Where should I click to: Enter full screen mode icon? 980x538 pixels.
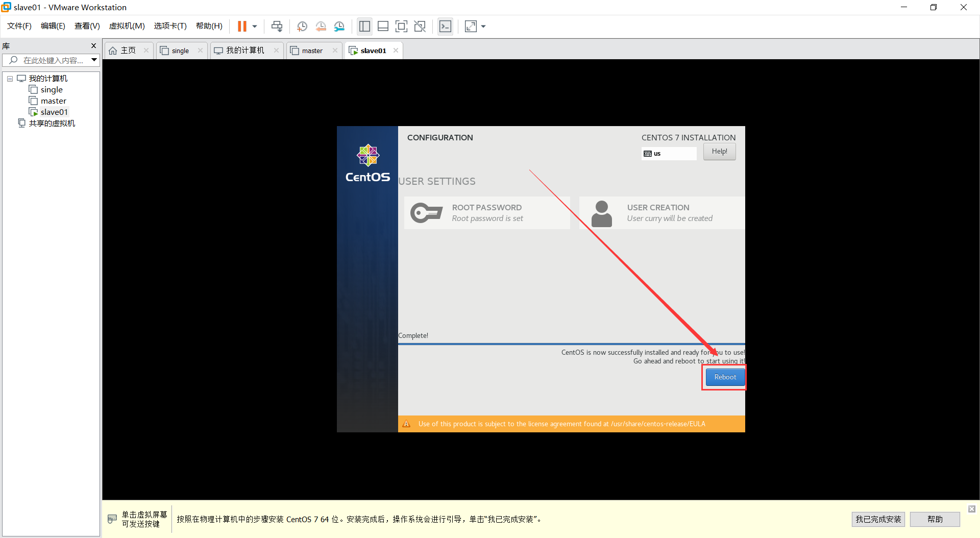pyautogui.click(x=402, y=27)
